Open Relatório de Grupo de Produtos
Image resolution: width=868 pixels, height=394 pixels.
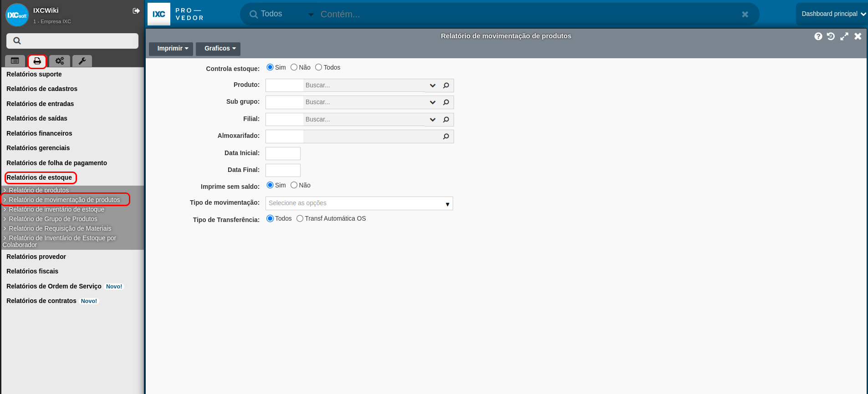click(x=53, y=219)
